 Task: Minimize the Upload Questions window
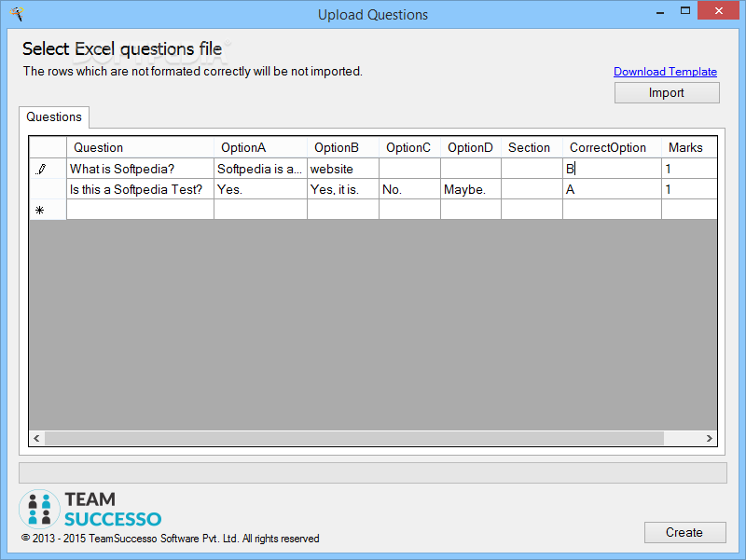coord(660,12)
